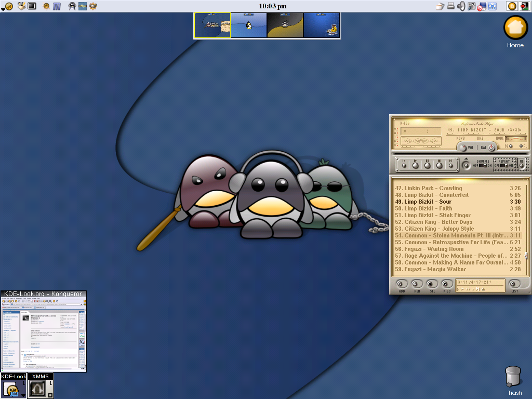Image resolution: width=532 pixels, height=399 pixels.
Task: Click the BAL balance knob
Action: (x=491, y=148)
